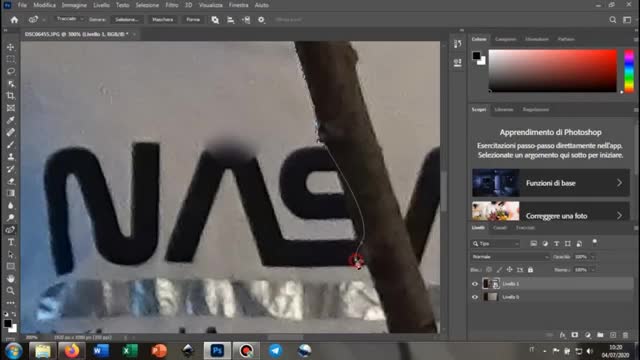Open the Immagine menu
This screenshot has height=360, width=640.
74,5
